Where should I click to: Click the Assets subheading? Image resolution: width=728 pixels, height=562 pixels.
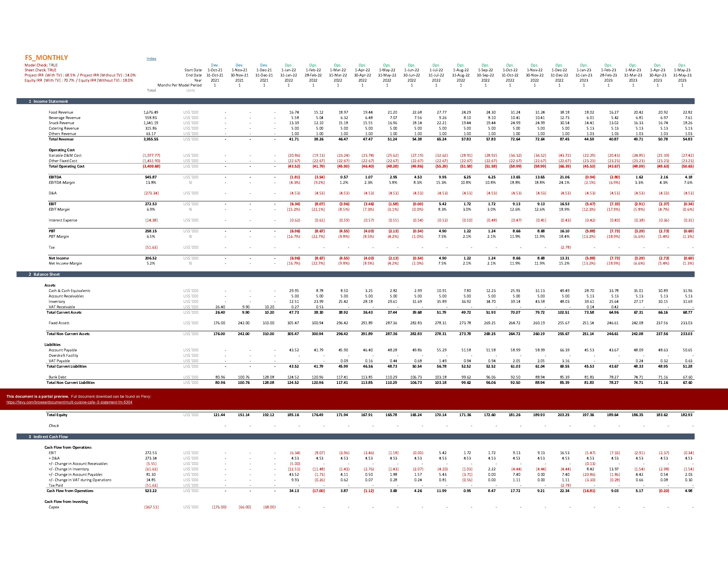point(50,285)
